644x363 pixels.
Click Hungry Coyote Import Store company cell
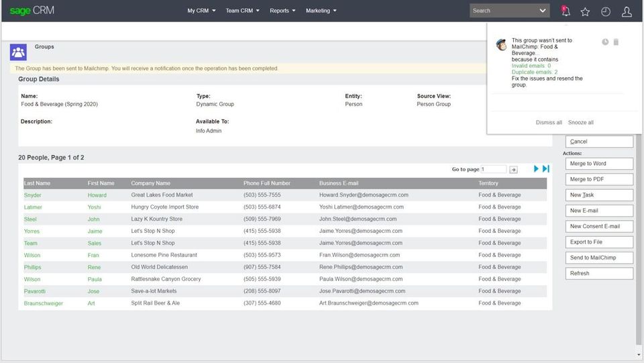point(165,207)
